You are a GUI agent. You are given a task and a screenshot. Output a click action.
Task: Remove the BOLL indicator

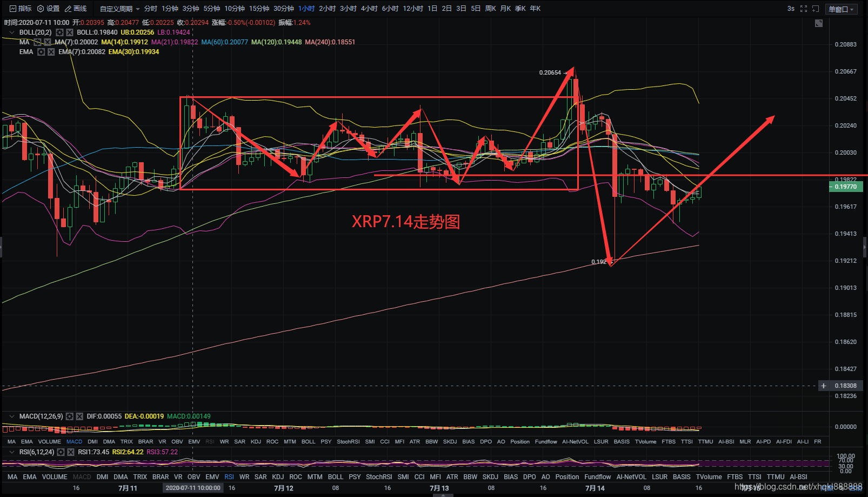coord(70,32)
